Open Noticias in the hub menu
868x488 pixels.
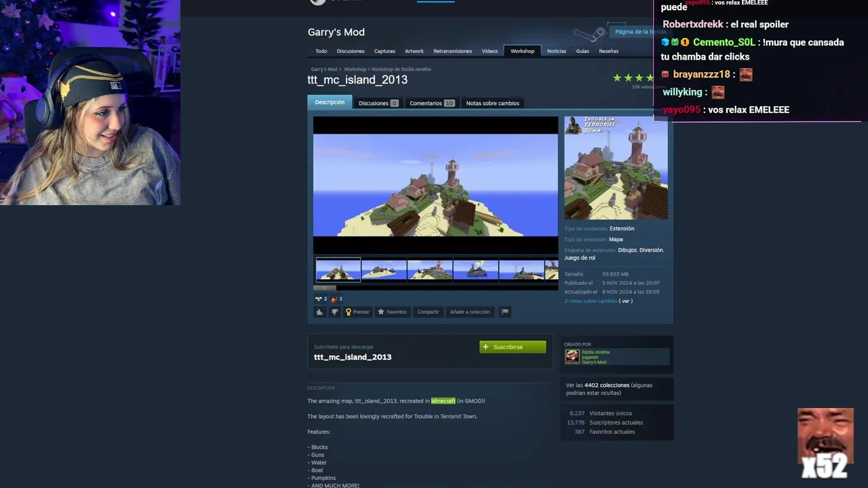pyautogui.click(x=557, y=51)
